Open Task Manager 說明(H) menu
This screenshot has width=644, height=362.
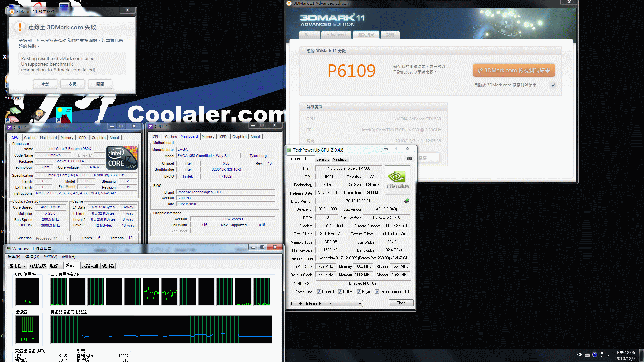click(69, 257)
